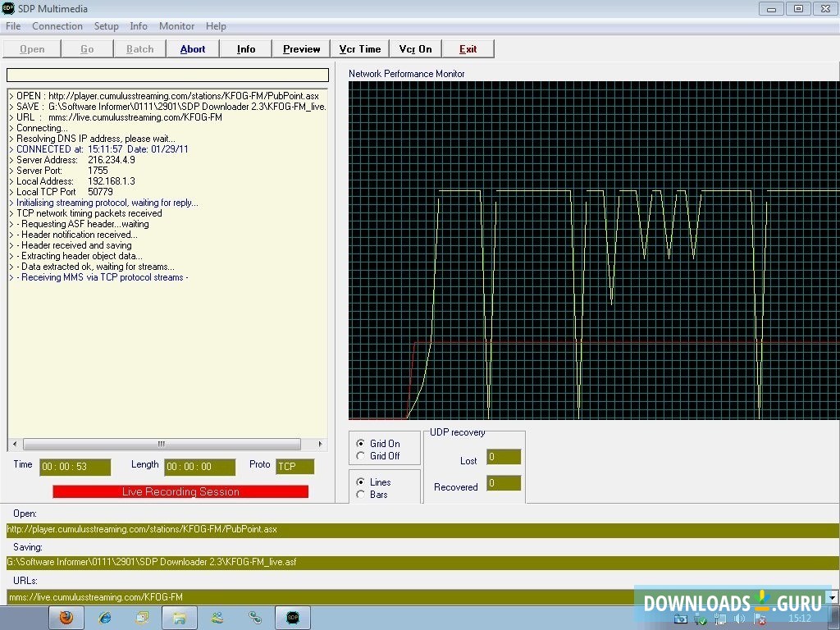Open the Proto selector showing TCP
This screenshot has height=630, width=840.
click(294, 466)
